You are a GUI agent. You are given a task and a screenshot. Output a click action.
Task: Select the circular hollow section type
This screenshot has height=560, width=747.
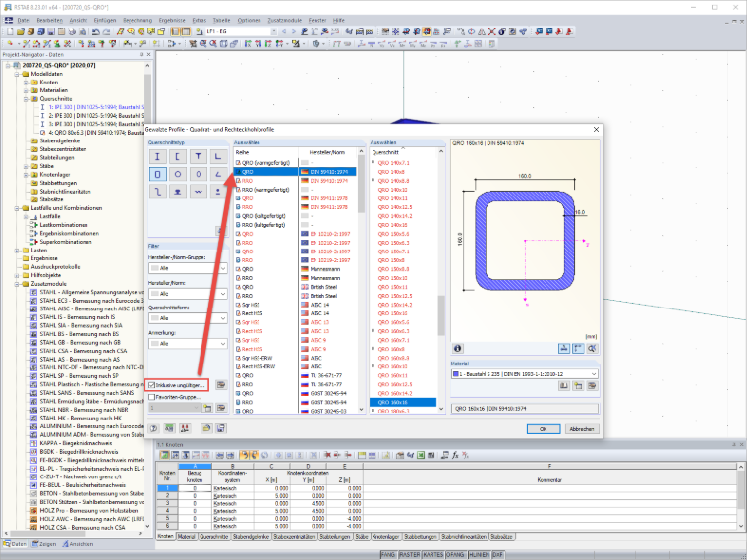click(178, 174)
